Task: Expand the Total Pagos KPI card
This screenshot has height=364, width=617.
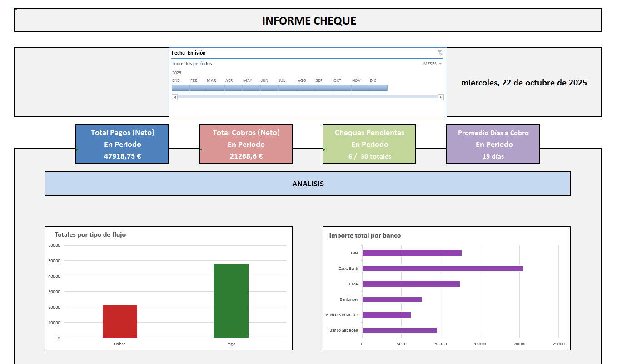Action: (x=122, y=144)
